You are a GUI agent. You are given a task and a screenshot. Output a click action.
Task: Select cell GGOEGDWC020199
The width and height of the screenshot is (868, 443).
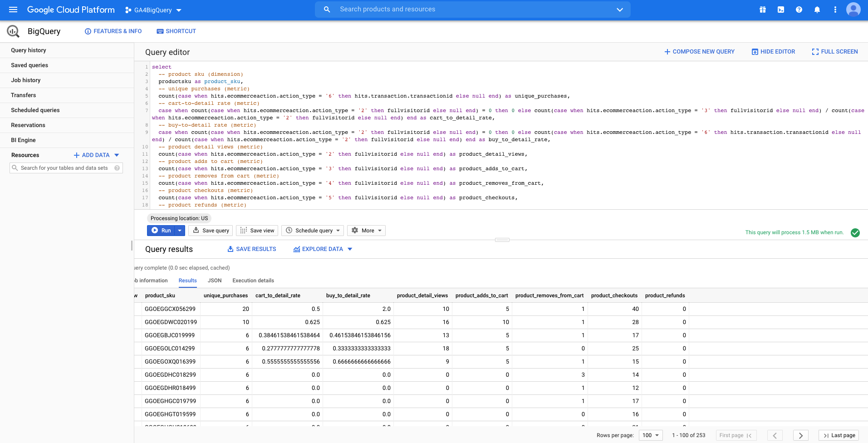coord(171,322)
